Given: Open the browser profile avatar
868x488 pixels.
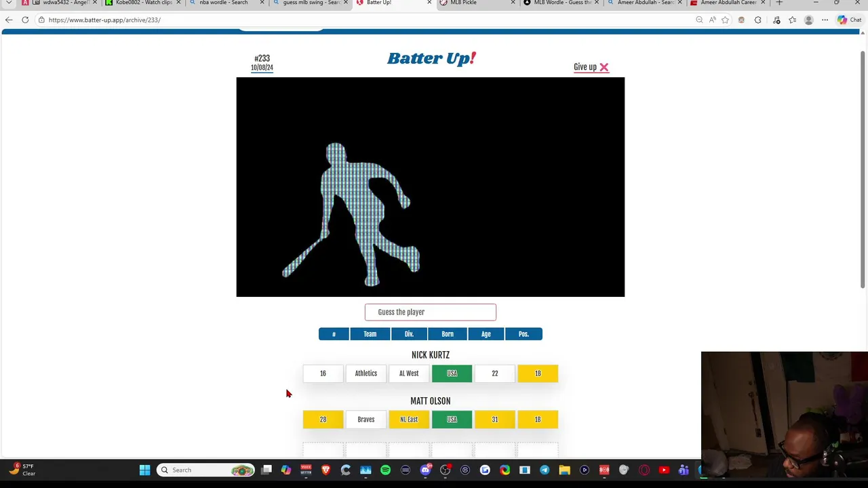Looking at the screenshot, I should [x=808, y=20].
